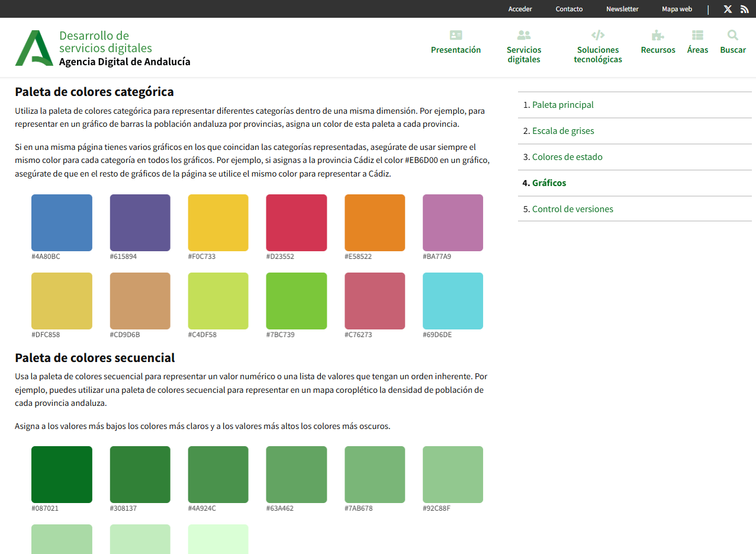Open the Newsletter link
Viewport: 756px width, 554px height.
pos(622,9)
